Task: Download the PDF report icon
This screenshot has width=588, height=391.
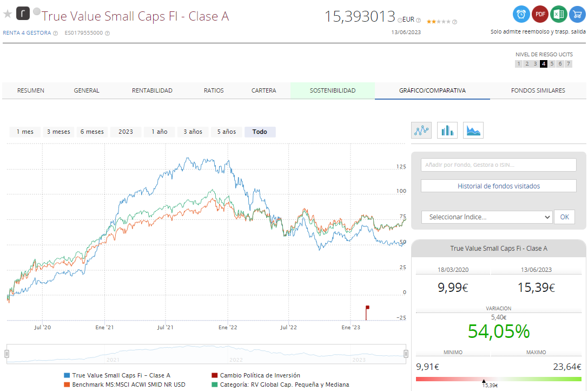Action: 540,14
